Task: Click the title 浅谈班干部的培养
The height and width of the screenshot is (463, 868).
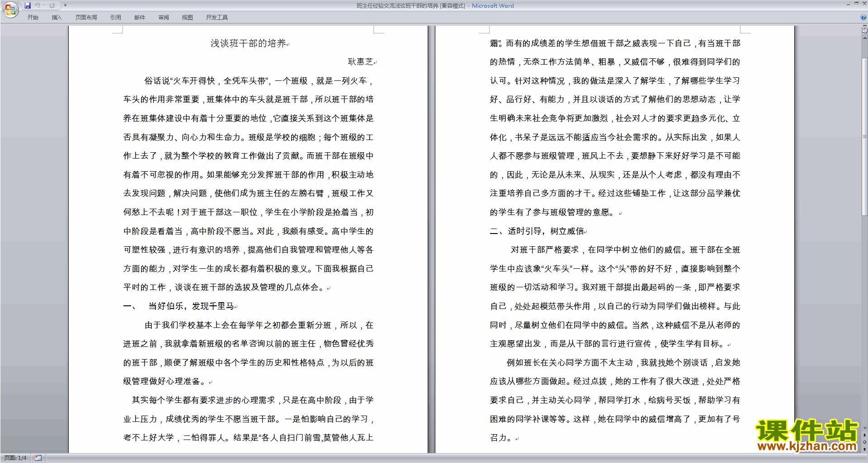Action: (x=248, y=43)
